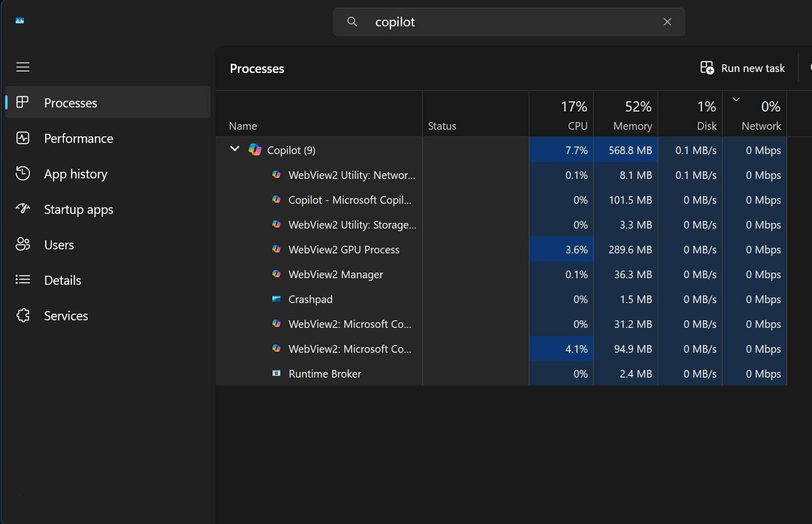Click the Run new task plus icon
The width and height of the screenshot is (812, 524).
(x=707, y=68)
